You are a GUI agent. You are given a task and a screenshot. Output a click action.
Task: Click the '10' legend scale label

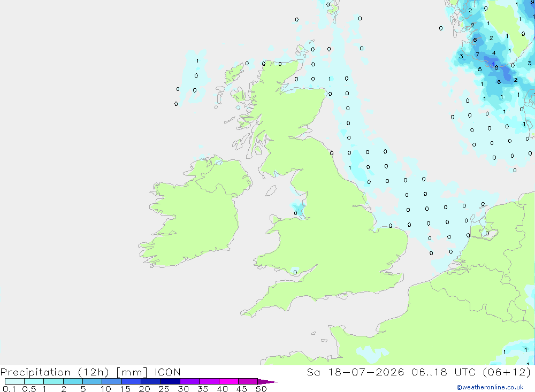pyautogui.click(x=106, y=389)
